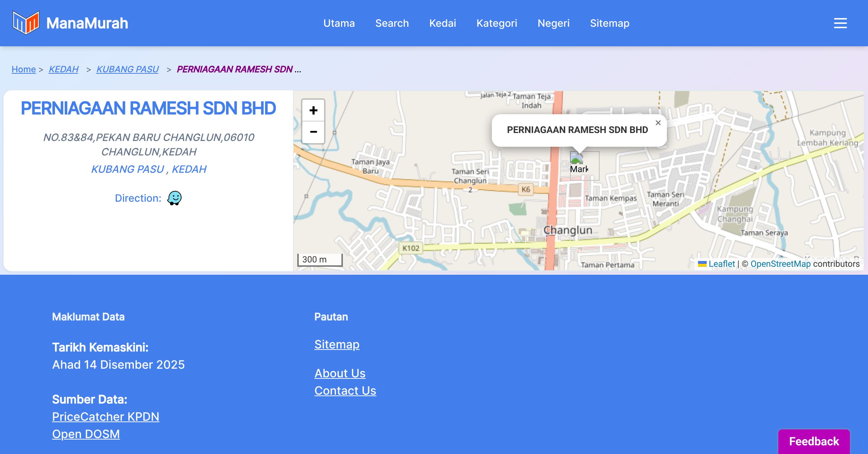Open the Search menu item
Screen dimensions: 868x454
click(392, 23)
